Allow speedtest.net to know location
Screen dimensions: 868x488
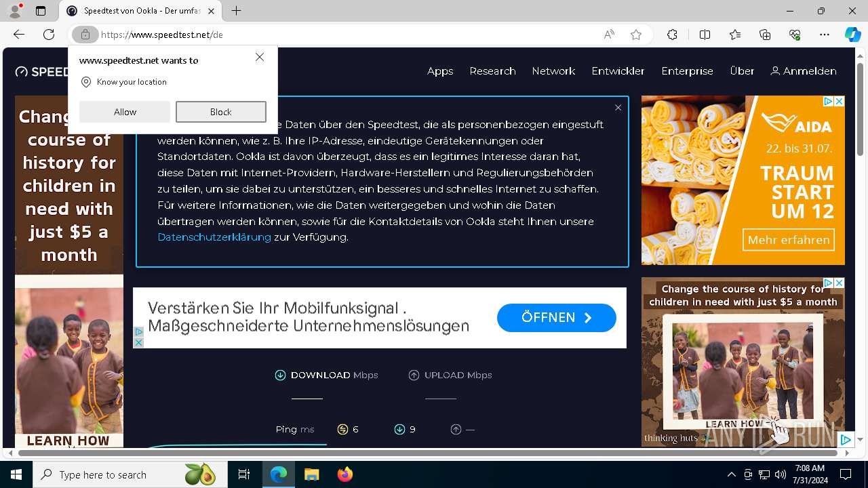(x=125, y=112)
